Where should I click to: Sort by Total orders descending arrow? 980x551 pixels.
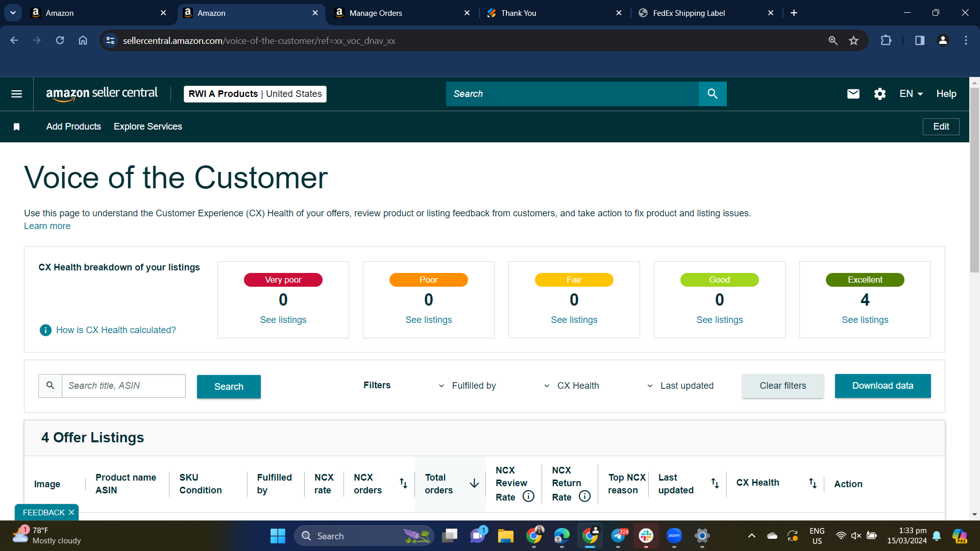(x=474, y=483)
